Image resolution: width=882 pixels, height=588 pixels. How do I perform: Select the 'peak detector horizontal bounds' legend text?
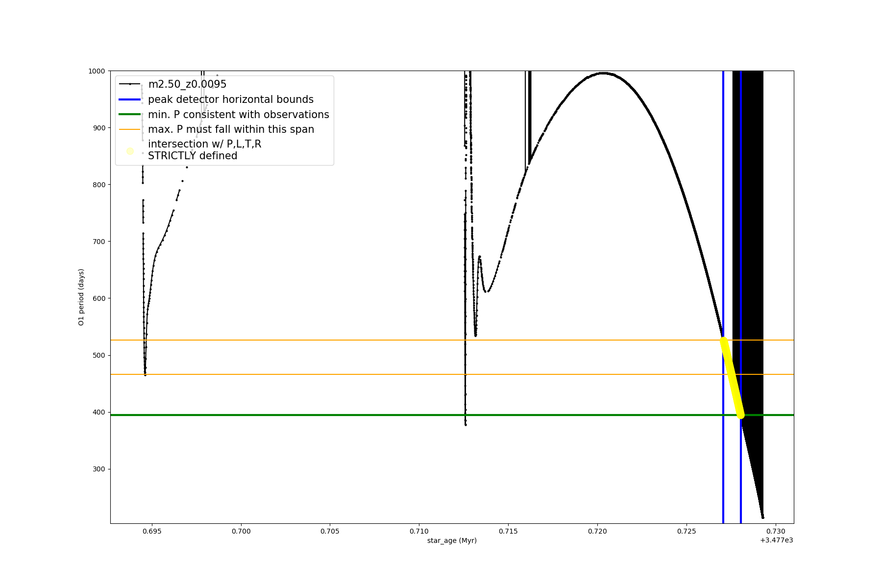230,99
